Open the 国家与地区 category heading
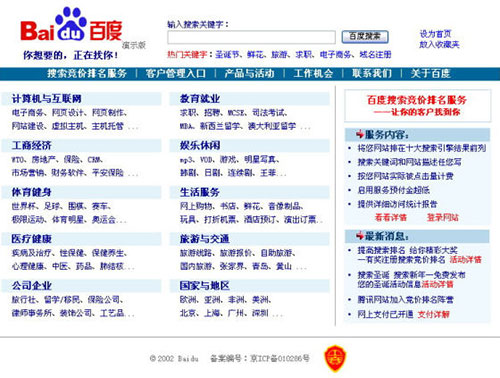Image resolution: width=500 pixels, height=378 pixels. (205, 286)
